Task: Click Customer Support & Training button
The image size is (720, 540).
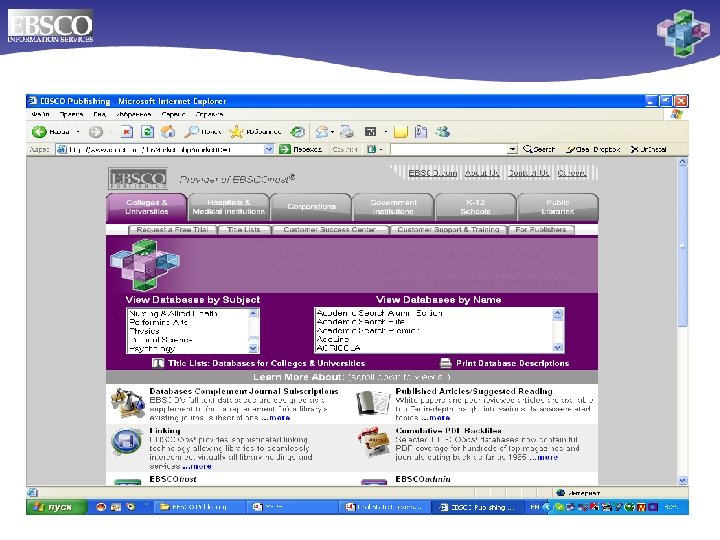Action: tap(448, 230)
